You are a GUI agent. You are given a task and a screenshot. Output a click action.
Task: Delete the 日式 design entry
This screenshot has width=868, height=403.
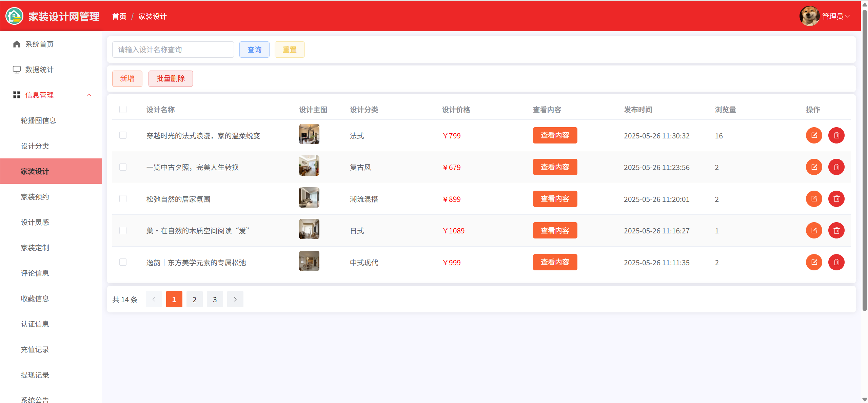(836, 230)
